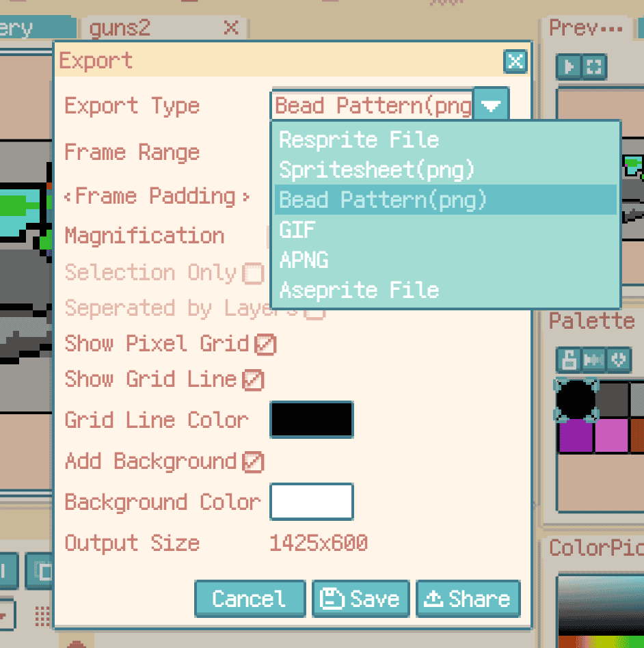
Task: Click the palette merge icon
Action: click(593, 360)
